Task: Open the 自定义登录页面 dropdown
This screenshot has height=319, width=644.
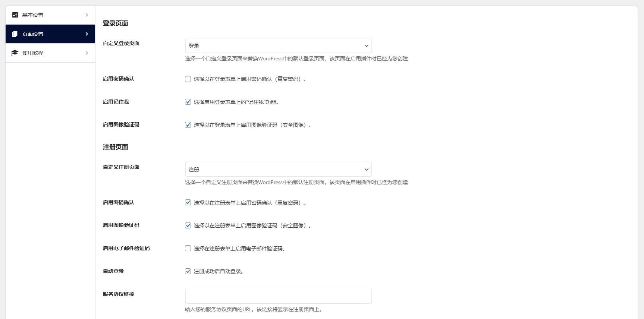Action: coord(278,45)
